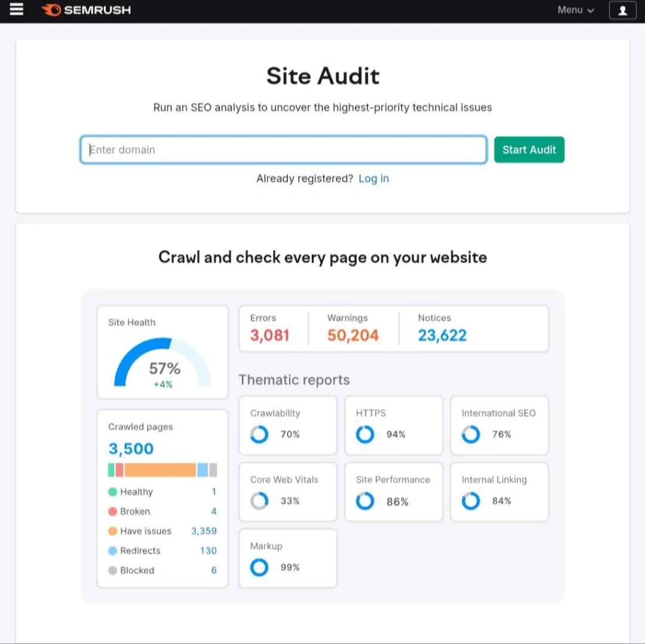Click the HTTPS report title
The height and width of the screenshot is (644, 645).
coord(370,413)
